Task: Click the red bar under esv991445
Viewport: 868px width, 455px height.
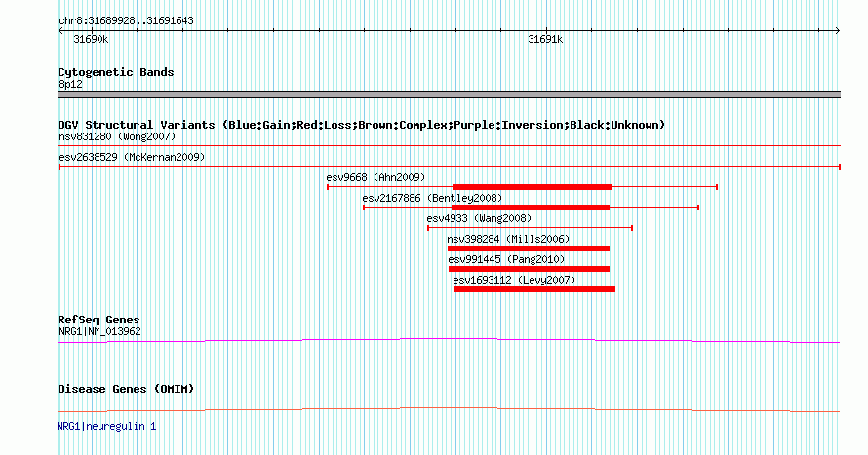Action: (530, 269)
